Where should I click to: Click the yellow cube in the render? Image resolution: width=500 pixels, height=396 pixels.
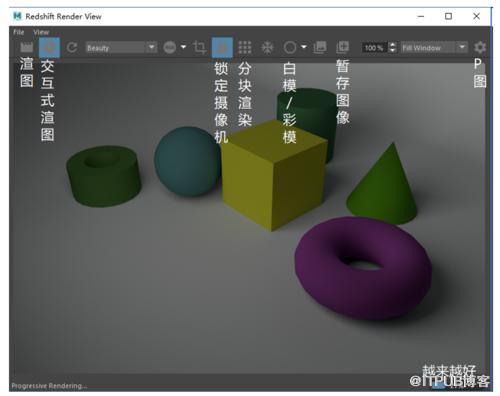273,175
